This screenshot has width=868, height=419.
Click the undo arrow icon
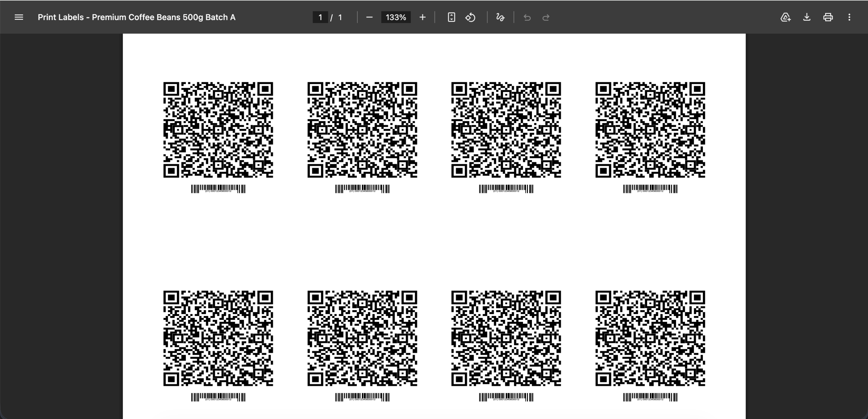coord(527,17)
